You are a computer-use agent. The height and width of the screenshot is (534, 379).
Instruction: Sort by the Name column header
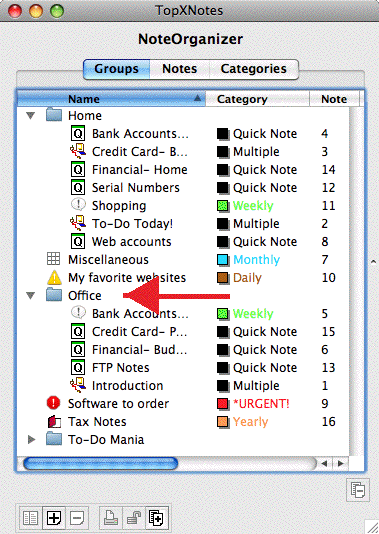click(111, 99)
